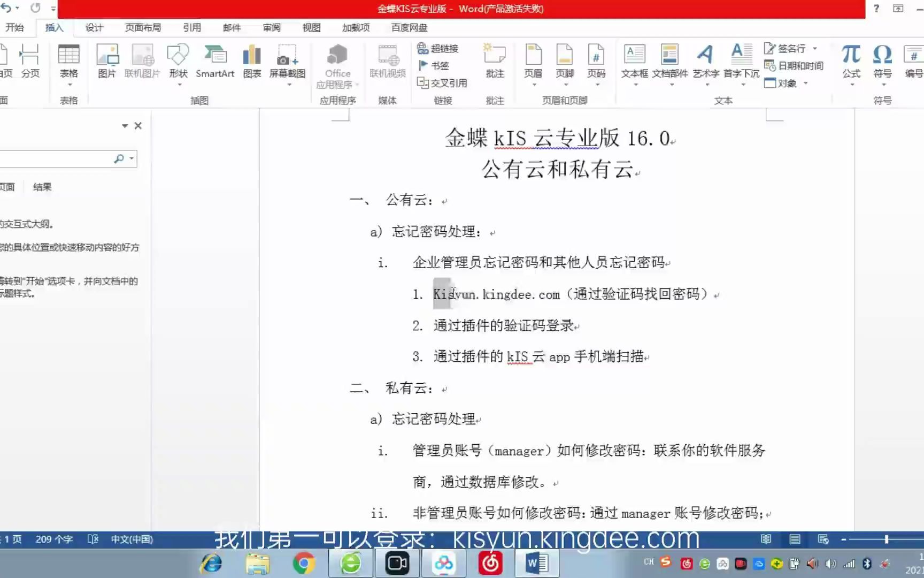Open the Baidu Netdisk (百度网盘) tab
This screenshot has width=924, height=578.
pos(409,27)
